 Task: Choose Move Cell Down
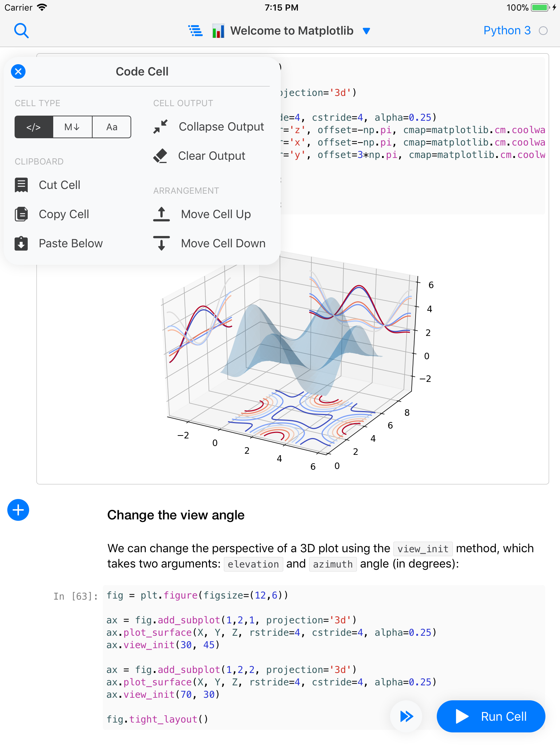(x=223, y=243)
